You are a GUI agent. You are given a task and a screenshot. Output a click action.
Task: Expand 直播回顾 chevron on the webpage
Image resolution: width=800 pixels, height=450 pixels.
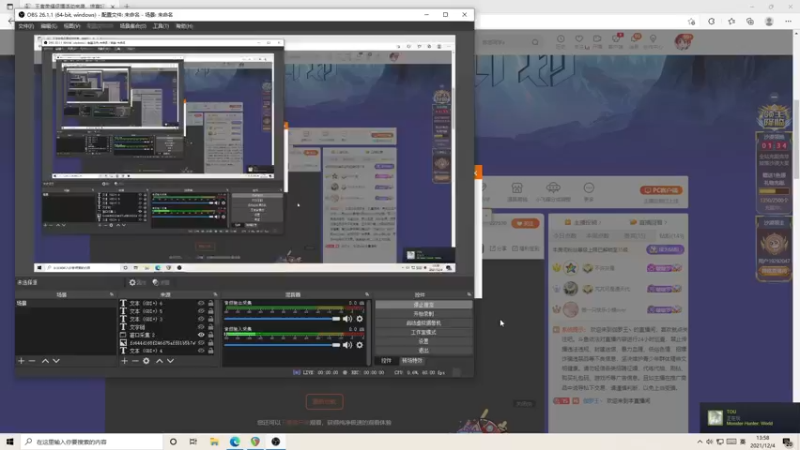(665, 222)
